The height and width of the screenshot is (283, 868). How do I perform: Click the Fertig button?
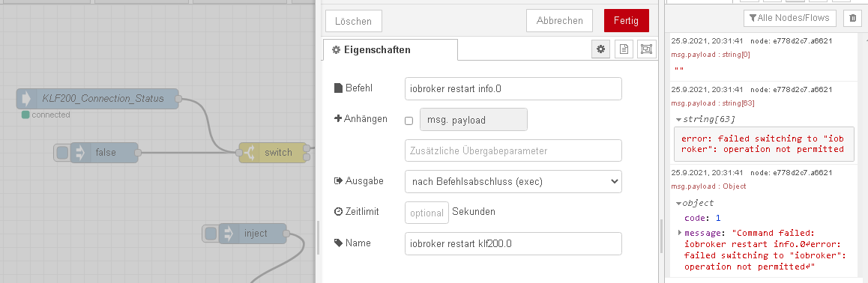[626, 21]
